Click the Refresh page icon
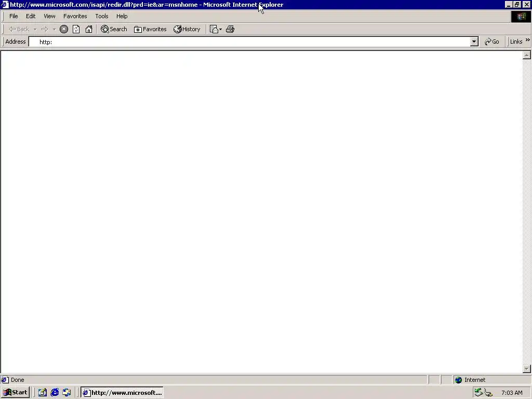 coord(76,29)
